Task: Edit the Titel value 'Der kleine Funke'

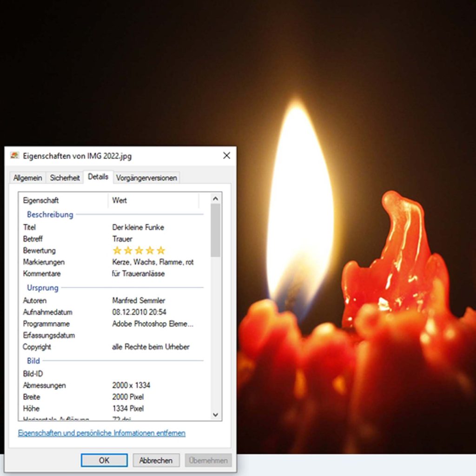Action: point(138,227)
